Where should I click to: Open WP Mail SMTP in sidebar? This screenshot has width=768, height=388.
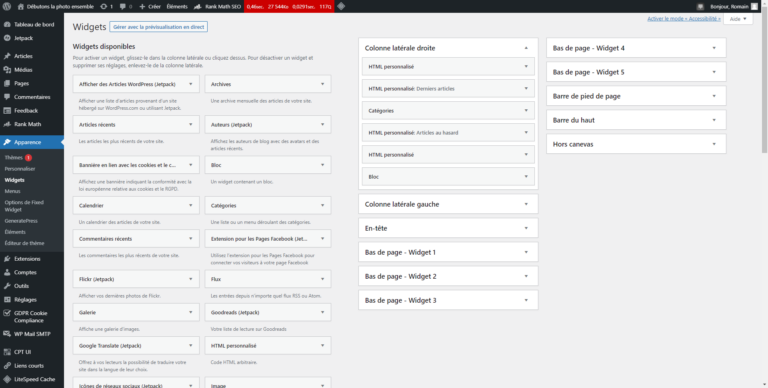(32, 334)
